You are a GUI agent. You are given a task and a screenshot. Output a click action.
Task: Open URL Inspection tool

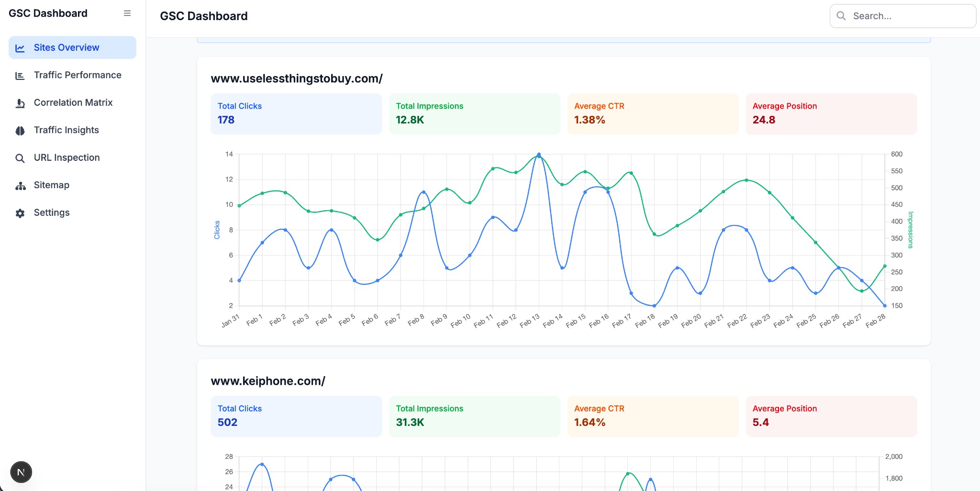pos(72,157)
